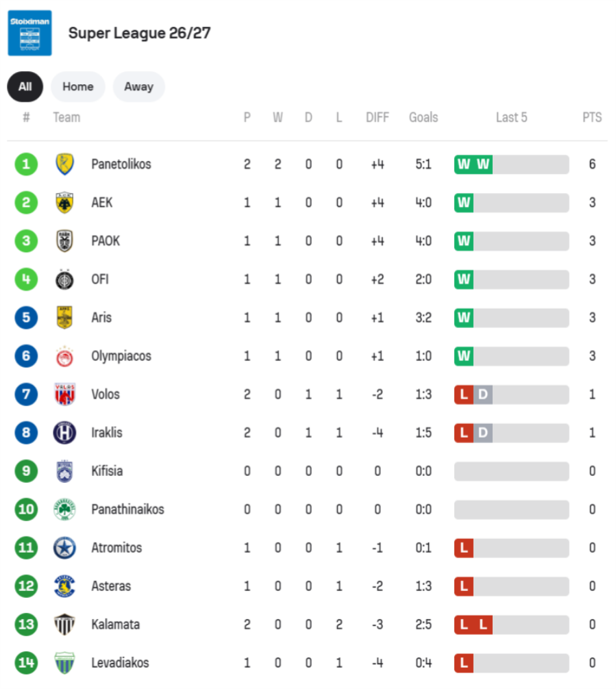Click the DIFF column header
Image resolution: width=616 pixels, height=689 pixels.
[378, 117]
